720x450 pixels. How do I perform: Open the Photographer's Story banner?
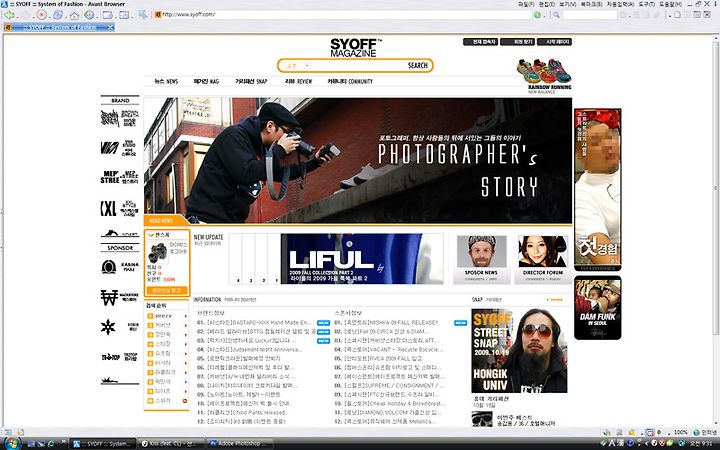click(358, 160)
